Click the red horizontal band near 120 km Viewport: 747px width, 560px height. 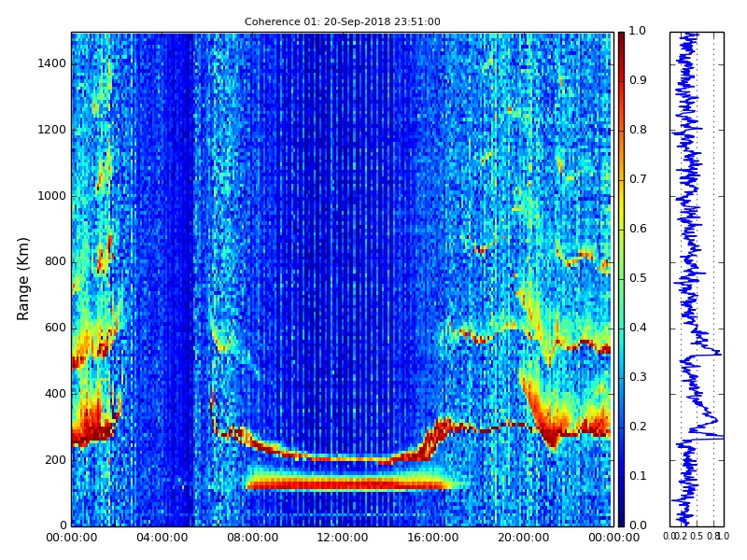[346, 485]
